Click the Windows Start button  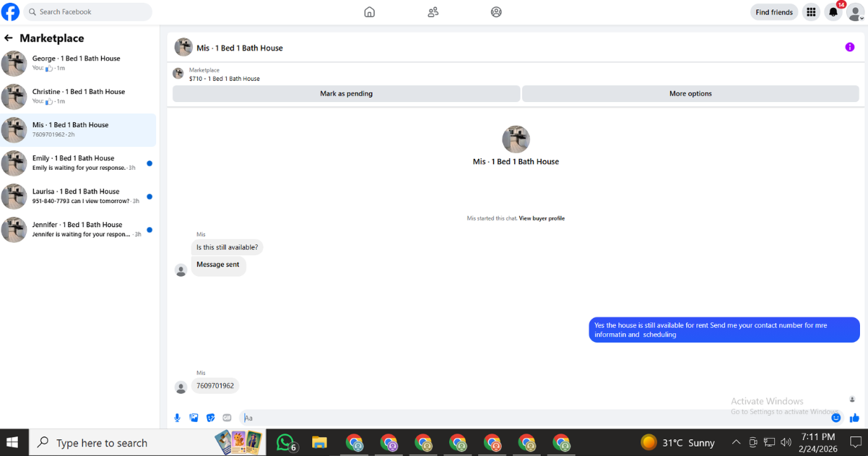[x=14, y=442]
